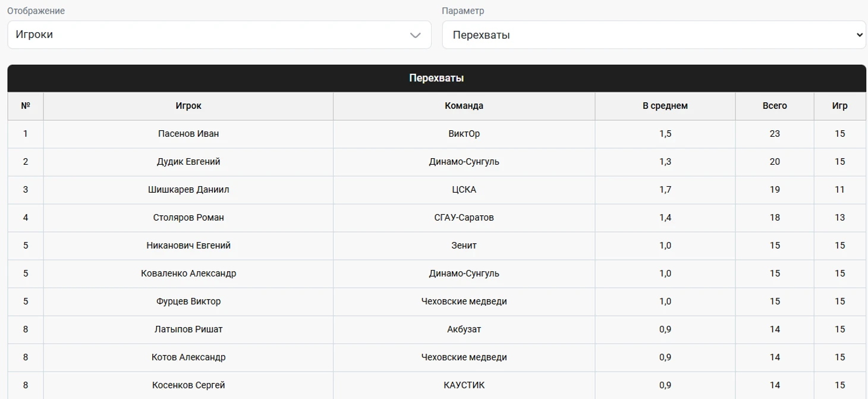Viewport: 868px width, 399px height.
Task: Click total 19 for Шишкарев Даниил
Action: [x=775, y=190]
